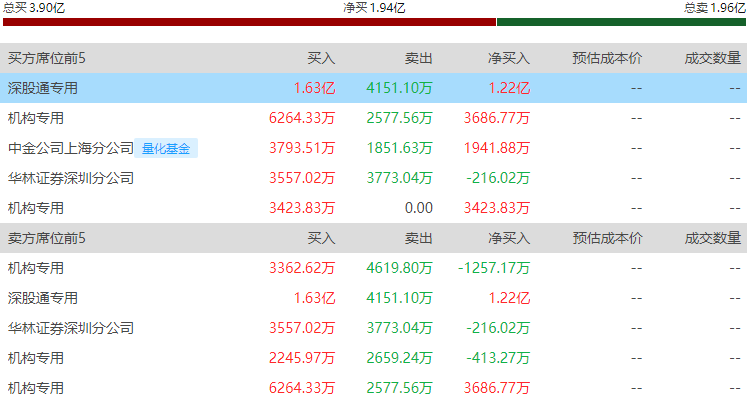Image resolution: width=747 pixels, height=399 pixels.
Task: Select the 买方席位前5 header
Action: pos(47,58)
